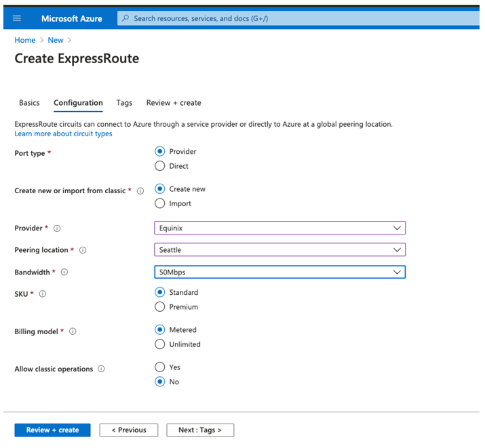
Task: Go to the Tags tab
Action: [124, 103]
